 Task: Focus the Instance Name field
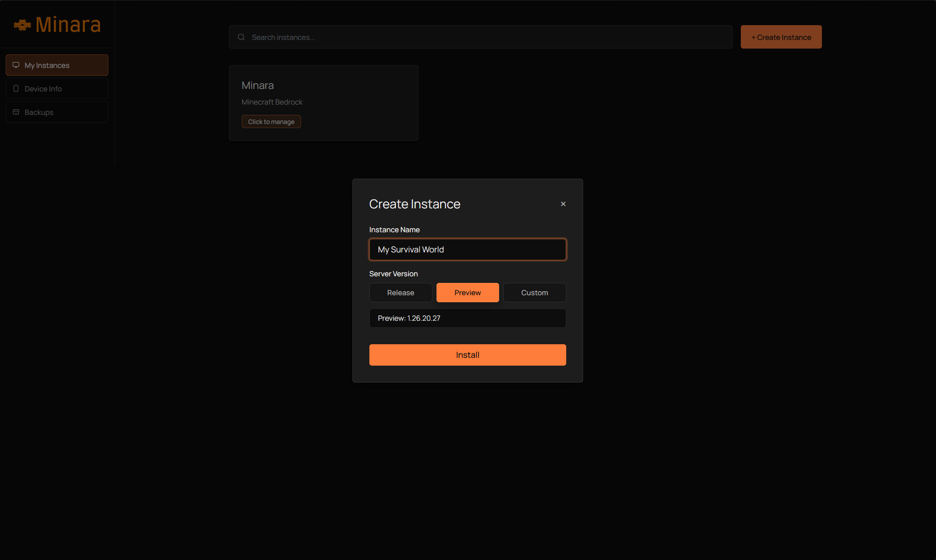(x=468, y=250)
